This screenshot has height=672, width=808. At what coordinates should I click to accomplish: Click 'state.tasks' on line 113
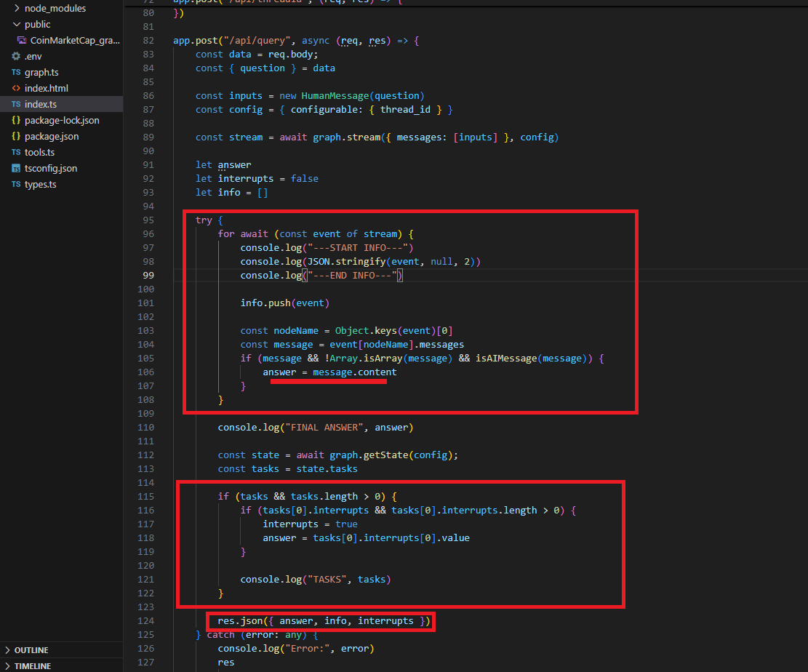327,468
